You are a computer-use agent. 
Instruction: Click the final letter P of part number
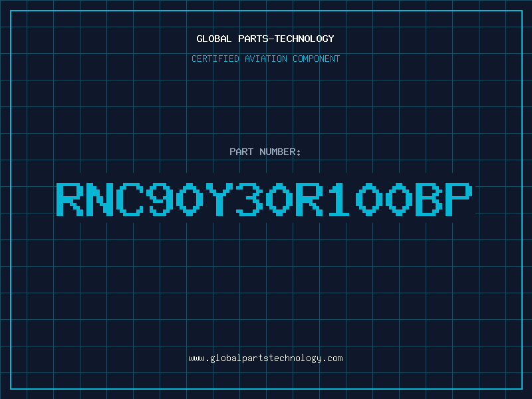(459, 199)
